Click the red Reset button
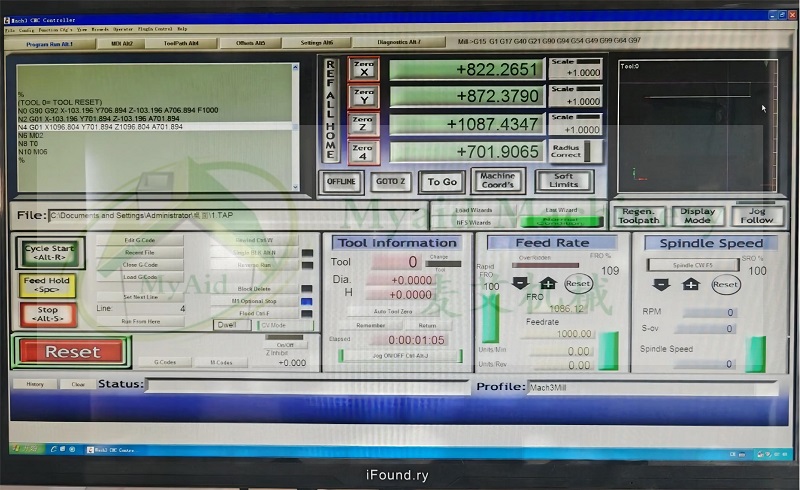Screen dimensions: 800x490 (72, 352)
